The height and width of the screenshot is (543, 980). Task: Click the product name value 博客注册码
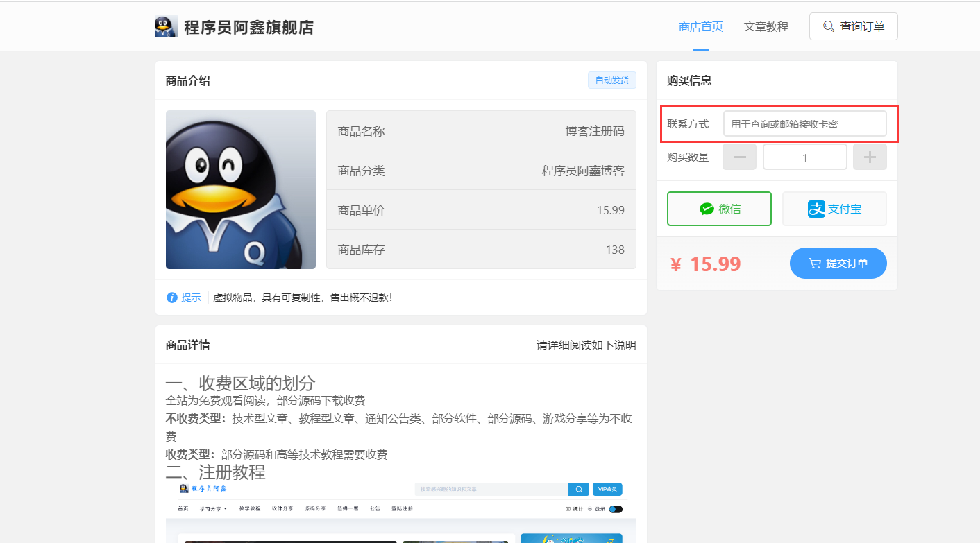click(594, 131)
